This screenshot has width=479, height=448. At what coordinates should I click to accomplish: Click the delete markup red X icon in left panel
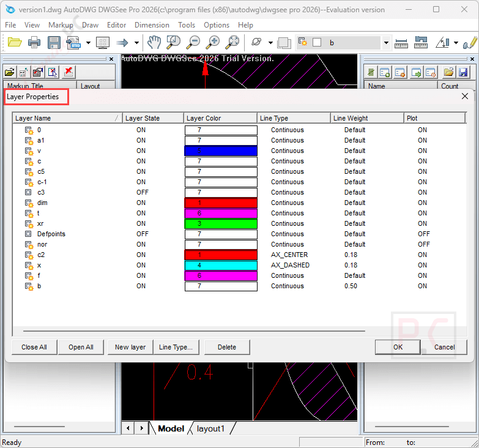pos(69,72)
